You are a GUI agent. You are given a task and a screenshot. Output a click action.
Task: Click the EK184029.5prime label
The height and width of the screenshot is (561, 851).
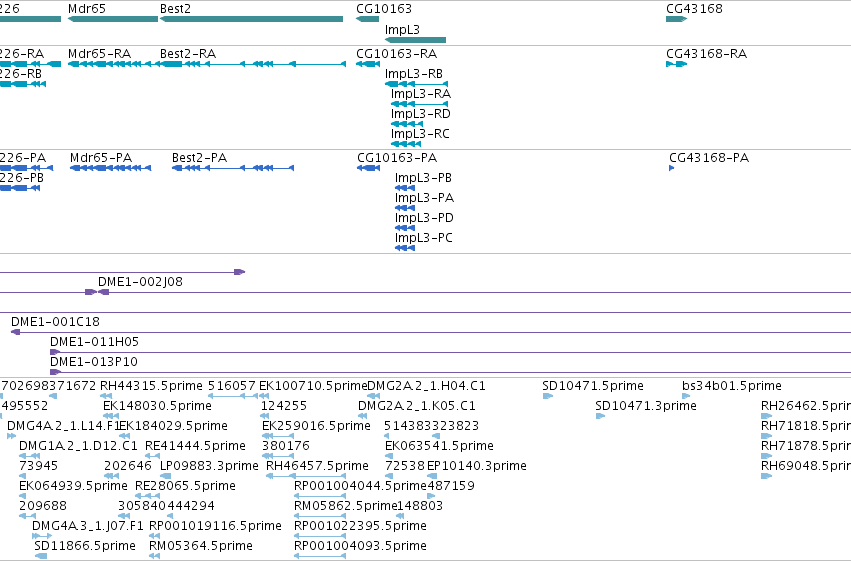pos(174,426)
